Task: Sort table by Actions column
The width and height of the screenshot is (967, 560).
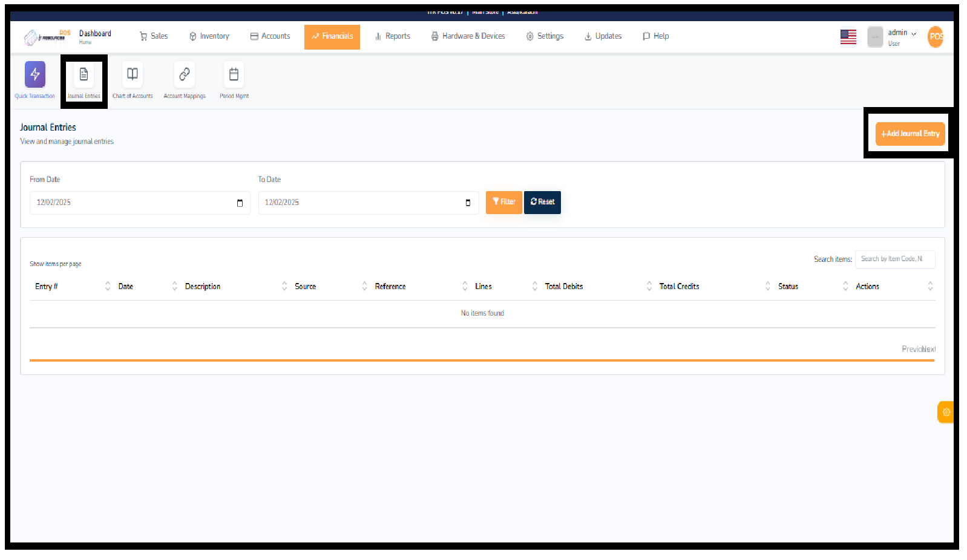Action: pyautogui.click(x=930, y=286)
